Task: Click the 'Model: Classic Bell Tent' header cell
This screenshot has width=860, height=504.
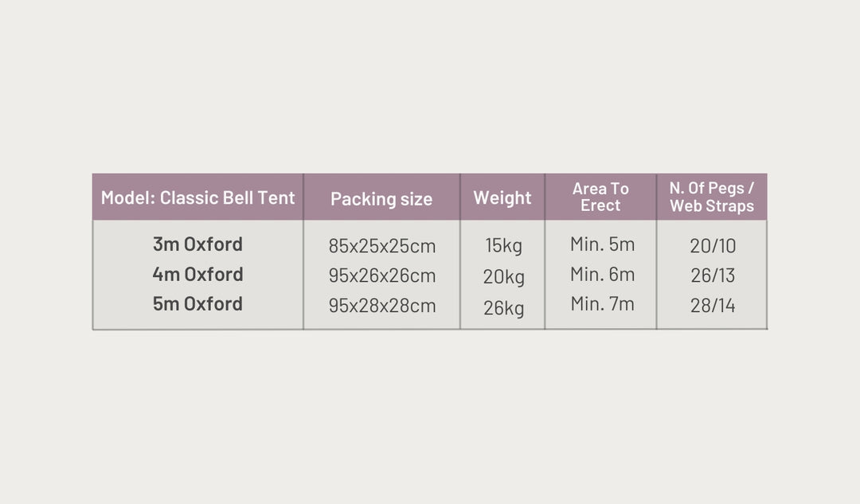Action: [197, 198]
